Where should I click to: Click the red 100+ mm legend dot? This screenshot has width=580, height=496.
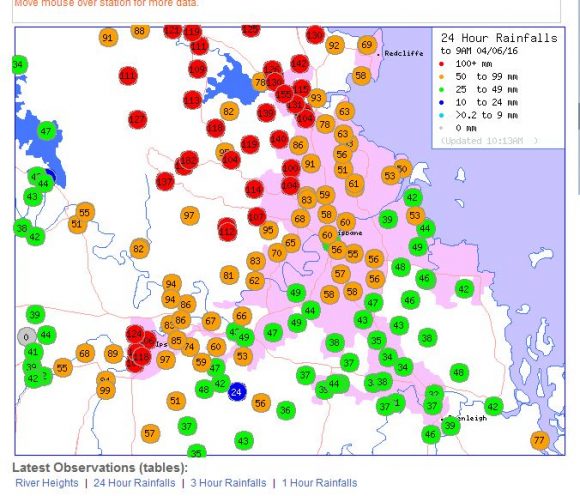coord(441,64)
